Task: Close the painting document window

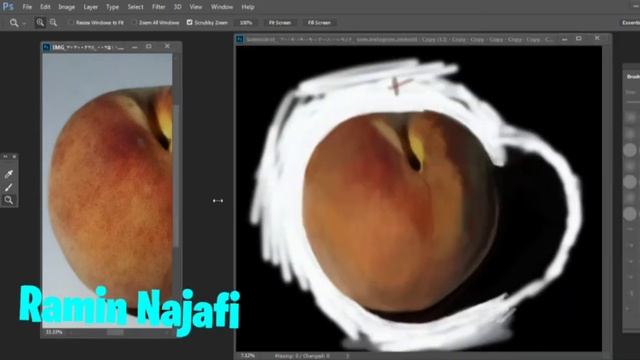Action: tap(597, 38)
